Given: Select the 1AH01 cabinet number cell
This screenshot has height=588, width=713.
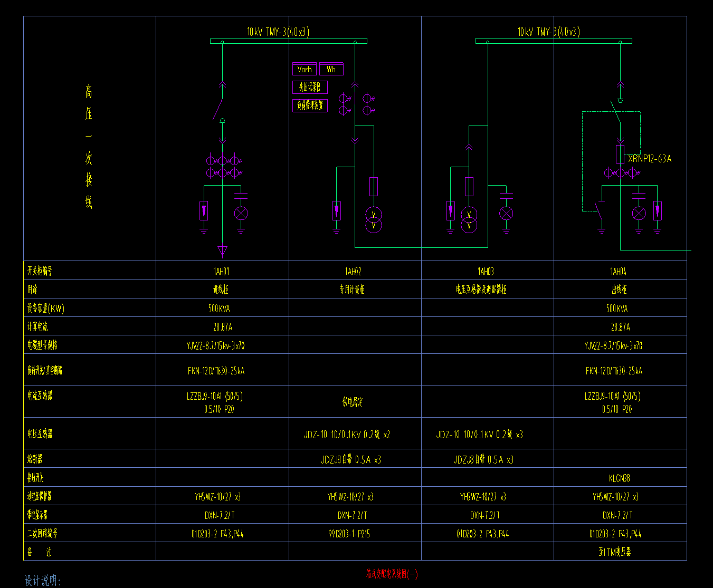Looking at the screenshot, I should [221, 272].
